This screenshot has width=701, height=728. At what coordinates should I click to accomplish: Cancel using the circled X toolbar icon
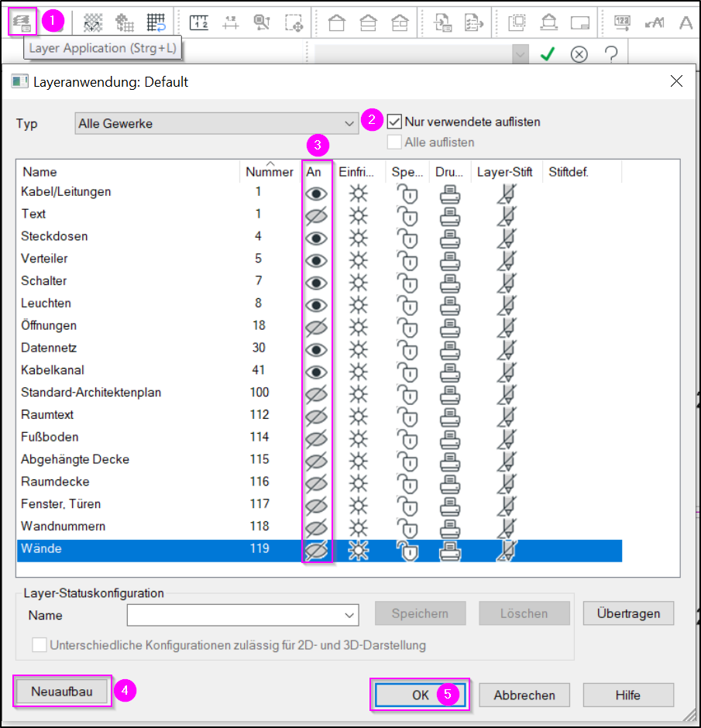coord(579,54)
